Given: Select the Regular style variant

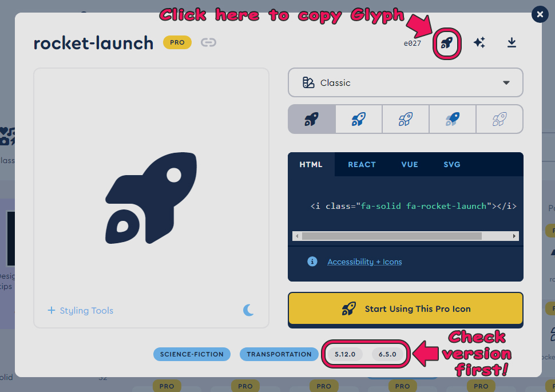Looking at the screenshot, I should pyautogui.click(x=358, y=119).
